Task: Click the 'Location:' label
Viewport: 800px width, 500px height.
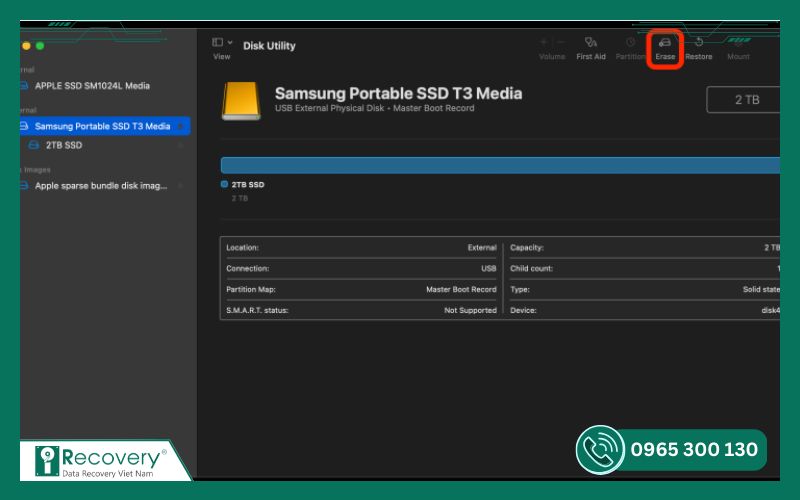Action: coord(242,247)
